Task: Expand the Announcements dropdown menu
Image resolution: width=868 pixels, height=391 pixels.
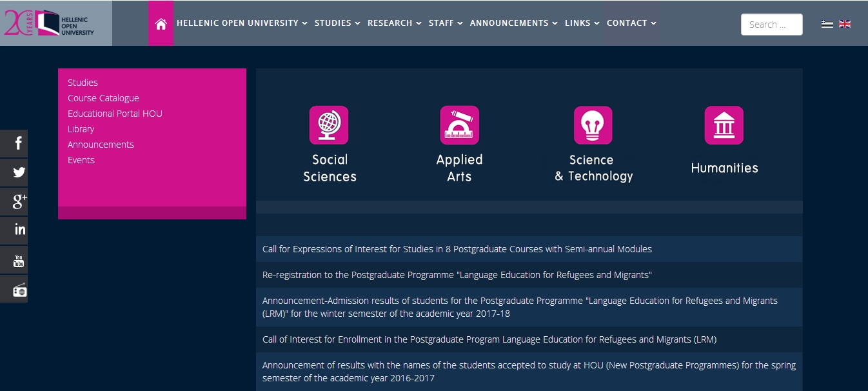Action: pyautogui.click(x=514, y=23)
